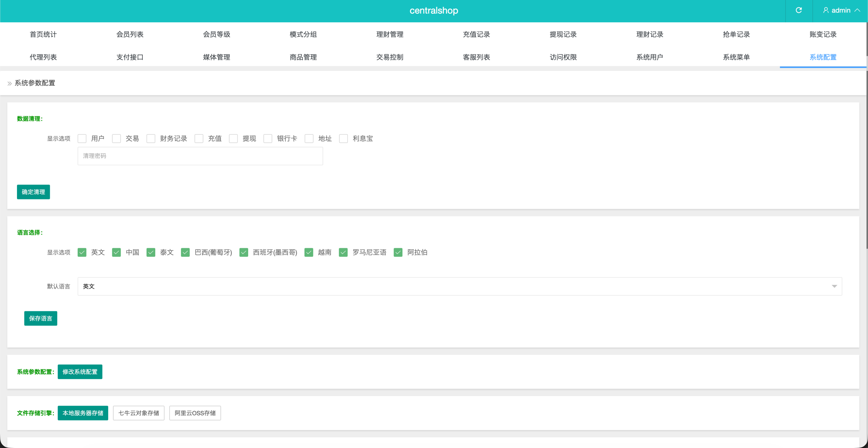Select 七牛云对象存储 storage engine
Viewport: 868px width, 448px height.
tap(138, 413)
